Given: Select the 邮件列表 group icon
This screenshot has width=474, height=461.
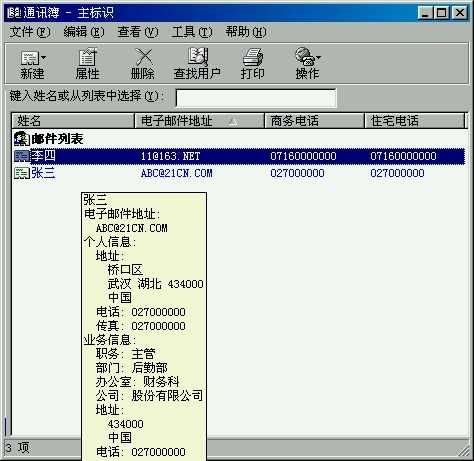Looking at the screenshot, I should pos(22,139).
